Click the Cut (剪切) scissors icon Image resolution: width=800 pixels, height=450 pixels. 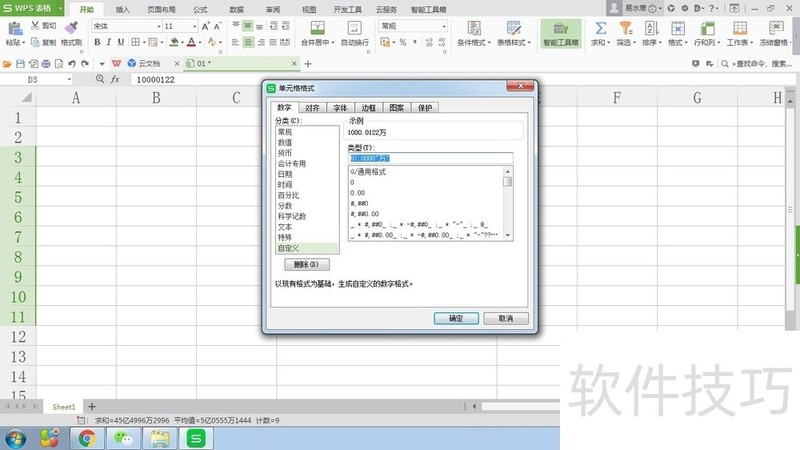(35, 26)
